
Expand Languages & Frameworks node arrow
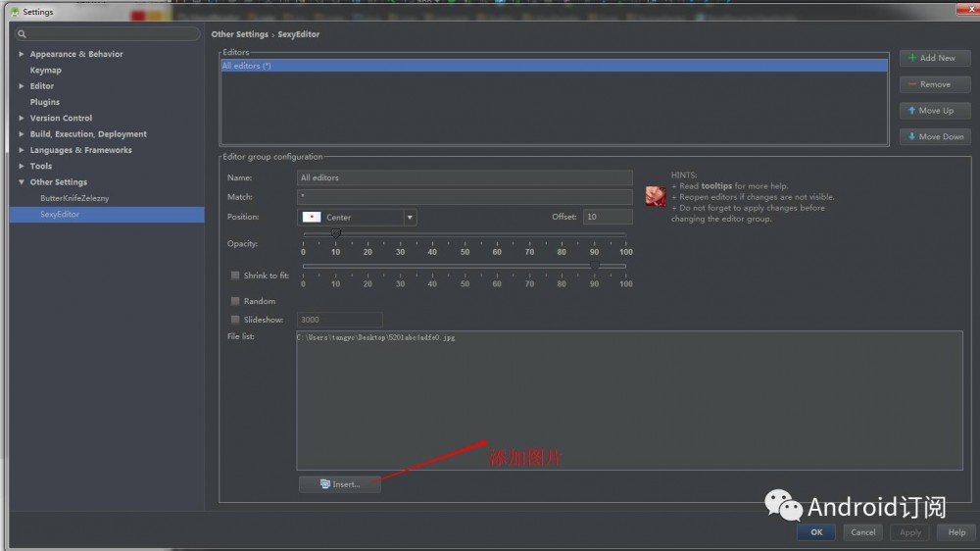click(x=22, y=150)
